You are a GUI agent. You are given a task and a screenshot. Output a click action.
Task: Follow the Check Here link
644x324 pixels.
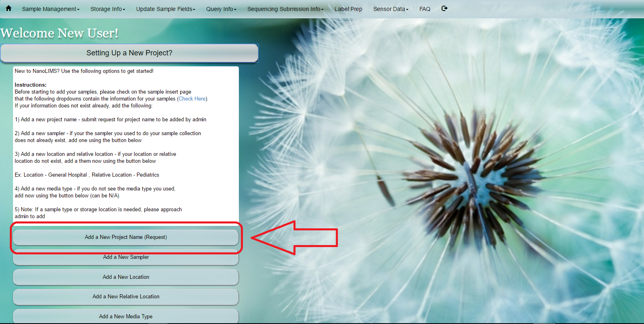(192, 99)
